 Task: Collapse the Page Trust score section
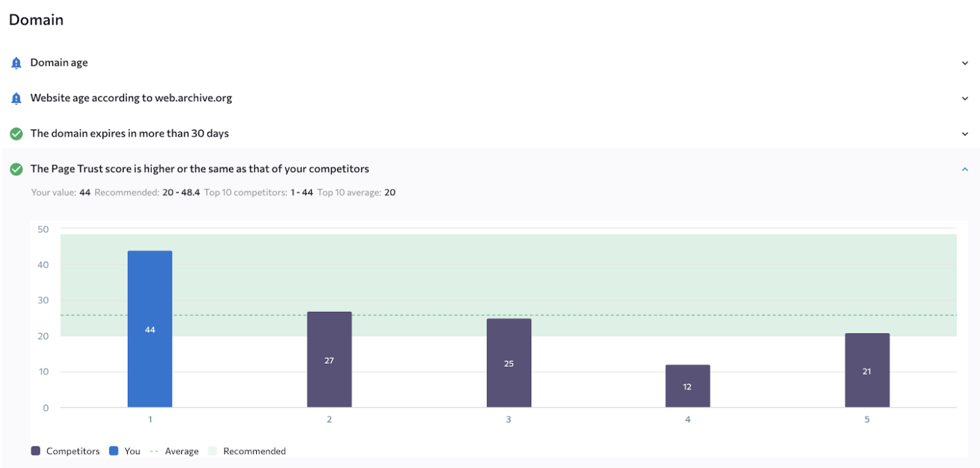(965, 169)
